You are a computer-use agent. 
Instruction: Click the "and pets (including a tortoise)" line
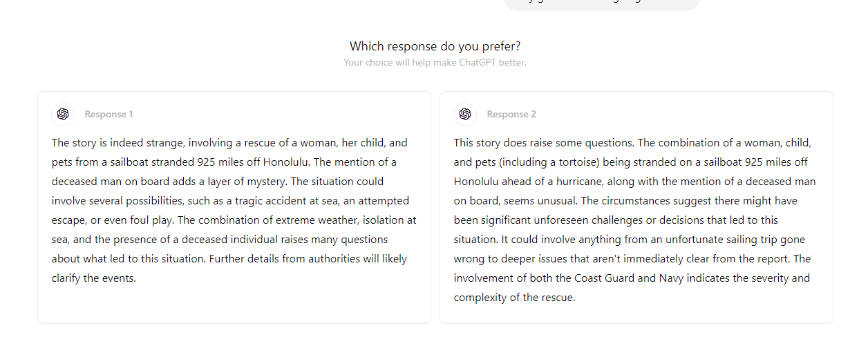click(630, 162)
